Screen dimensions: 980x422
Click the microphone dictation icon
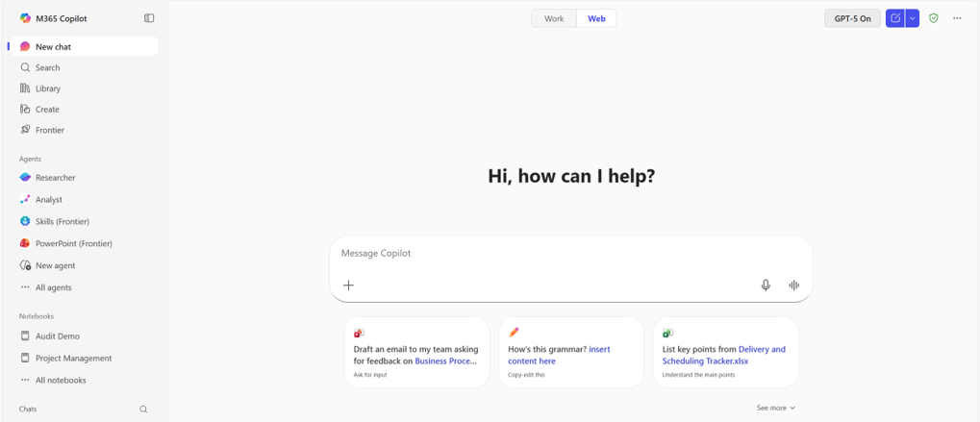(x=766, y=285)
